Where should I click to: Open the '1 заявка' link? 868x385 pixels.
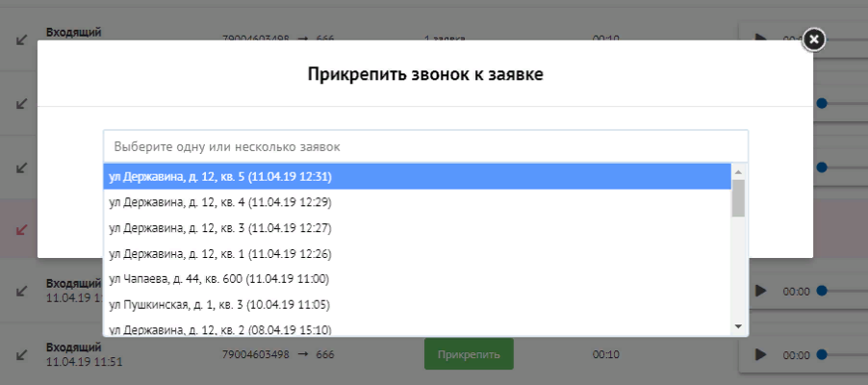click(445, 39)
